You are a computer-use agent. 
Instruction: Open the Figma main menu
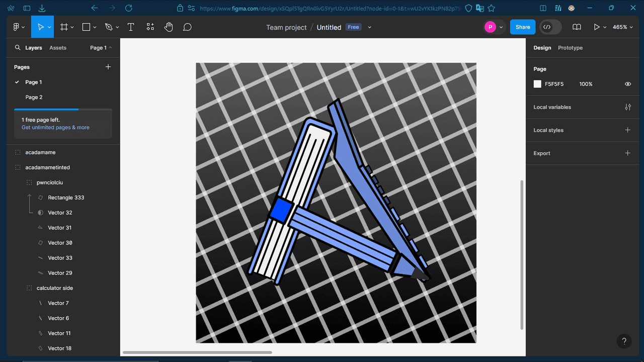point(16,27)
